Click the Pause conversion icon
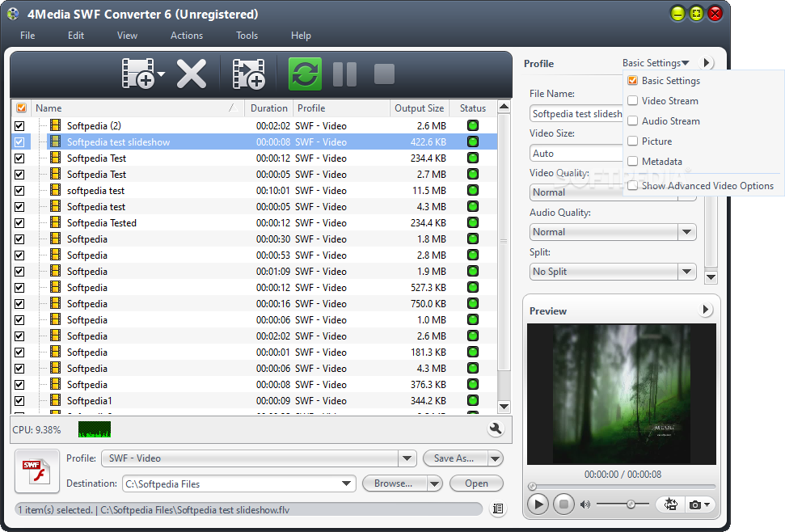 tap(345, 74)
